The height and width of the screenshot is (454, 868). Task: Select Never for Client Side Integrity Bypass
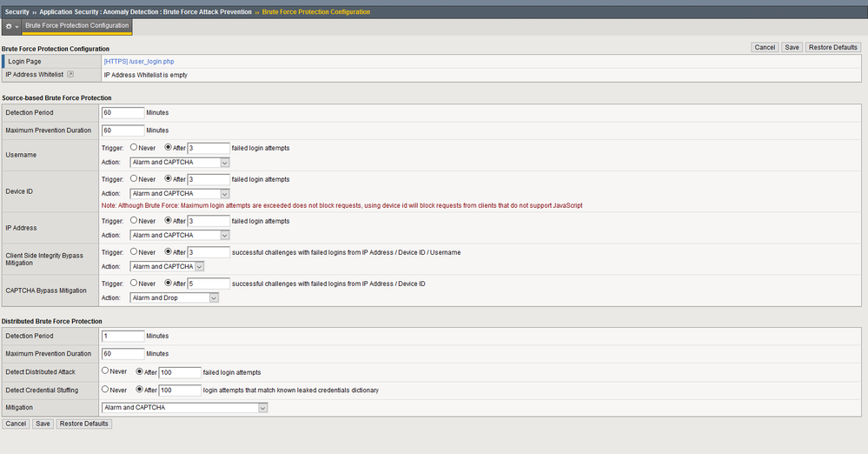134,251
